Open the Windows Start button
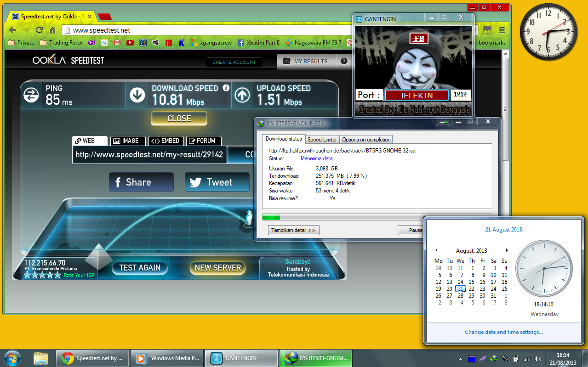The width and height of the screenshot is (588, 367). tap(12, 358)
